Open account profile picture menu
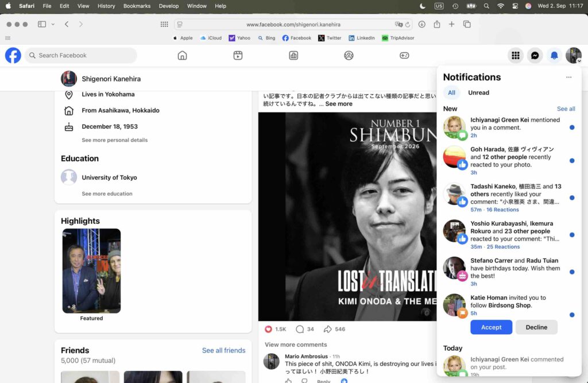The height and width of the screenshot is (383, 588). click(574, 56)
